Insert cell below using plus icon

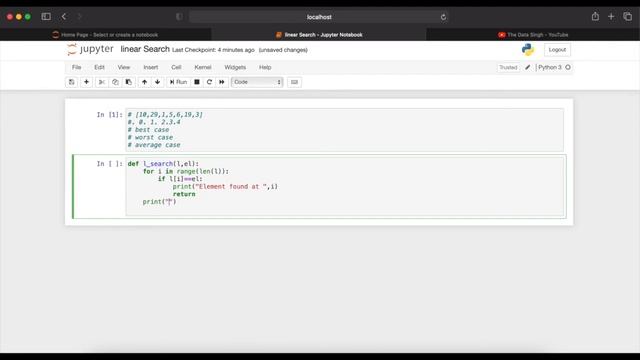point(86,82)
